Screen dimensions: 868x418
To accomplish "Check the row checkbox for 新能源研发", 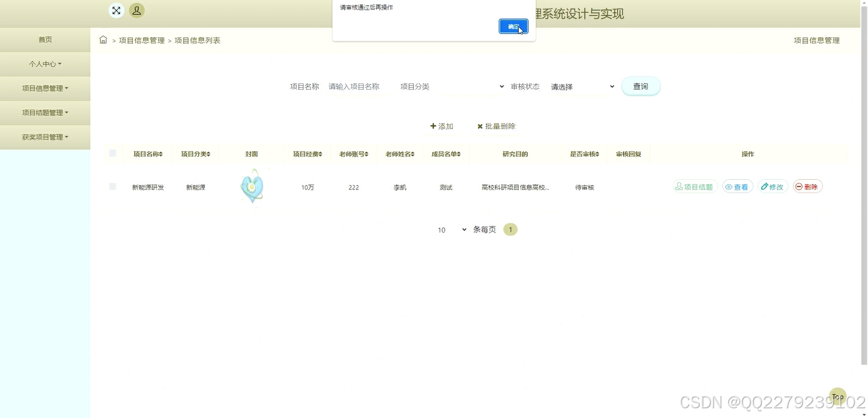I will [x=112, y=186].
